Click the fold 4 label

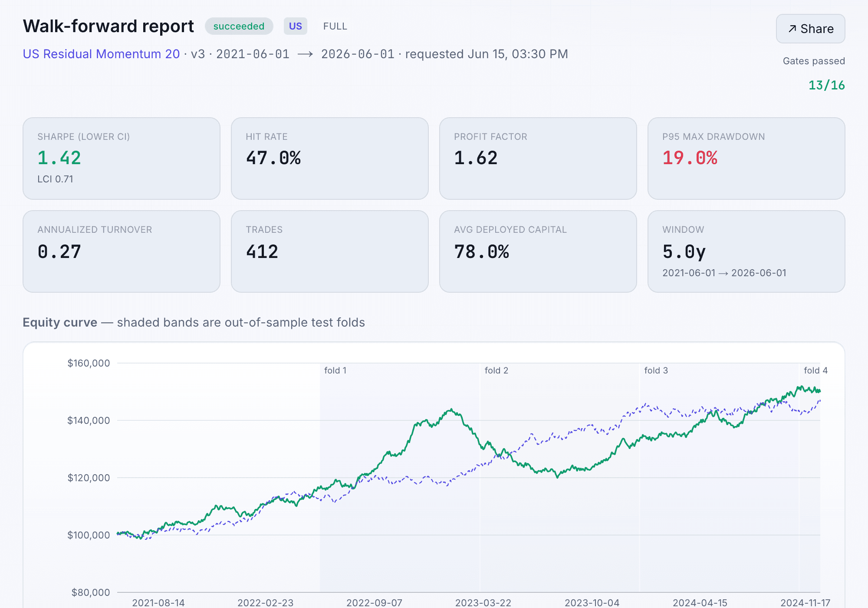(816, 370)
